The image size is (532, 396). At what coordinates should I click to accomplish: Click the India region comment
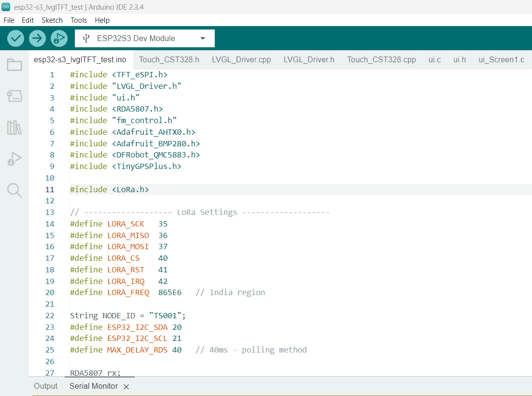pyautogui.click(x=230, y=293)
